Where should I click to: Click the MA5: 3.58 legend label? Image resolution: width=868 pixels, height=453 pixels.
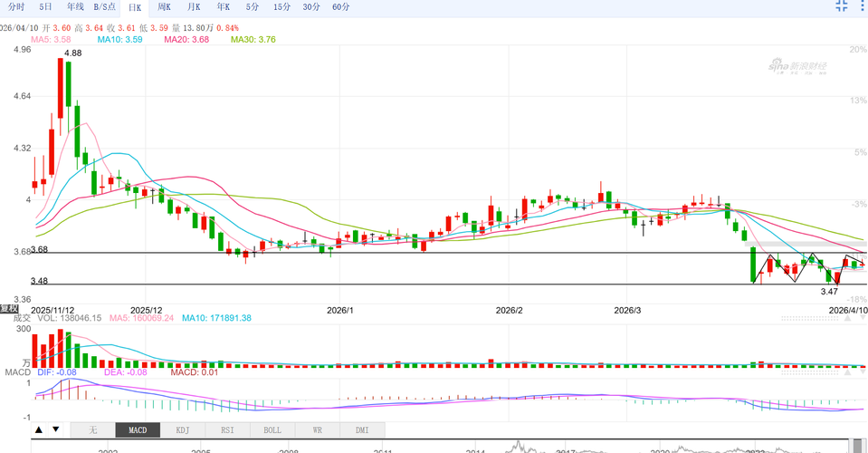click(x=51, y=39)
